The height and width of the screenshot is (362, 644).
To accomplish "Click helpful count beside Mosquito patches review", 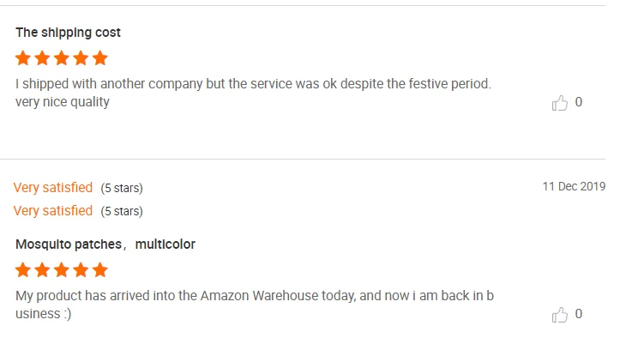I will click(x=579, y=314).
